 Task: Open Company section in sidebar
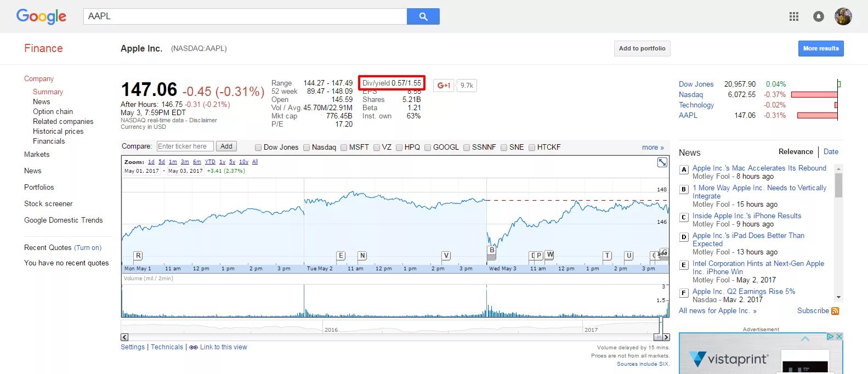pyautogui.click(x=39, y=79)
